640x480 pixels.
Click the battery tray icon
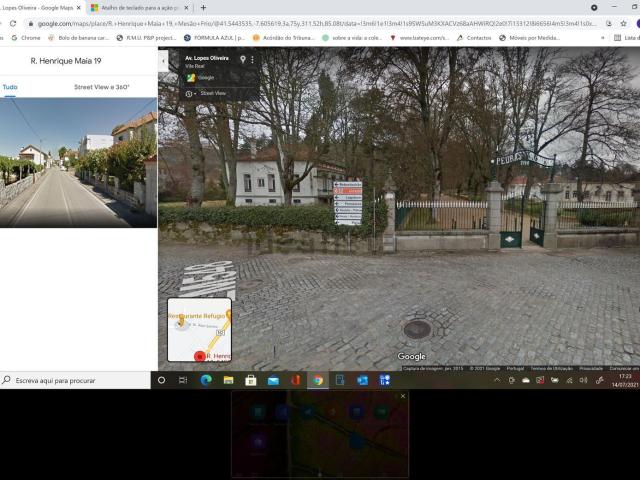(554, 380)
